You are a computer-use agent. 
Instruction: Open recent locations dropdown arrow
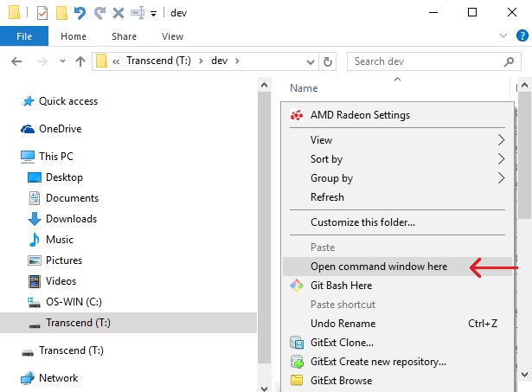click(62, 61)
